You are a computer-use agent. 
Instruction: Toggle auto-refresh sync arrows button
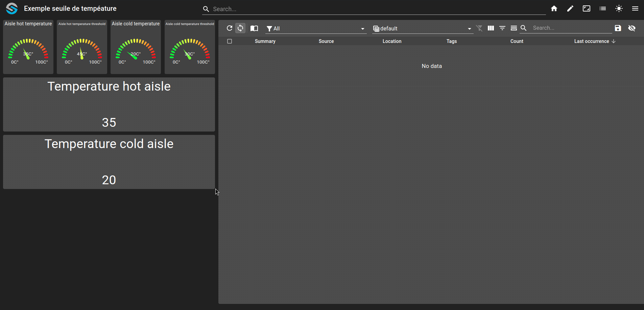tap(240, 28)
